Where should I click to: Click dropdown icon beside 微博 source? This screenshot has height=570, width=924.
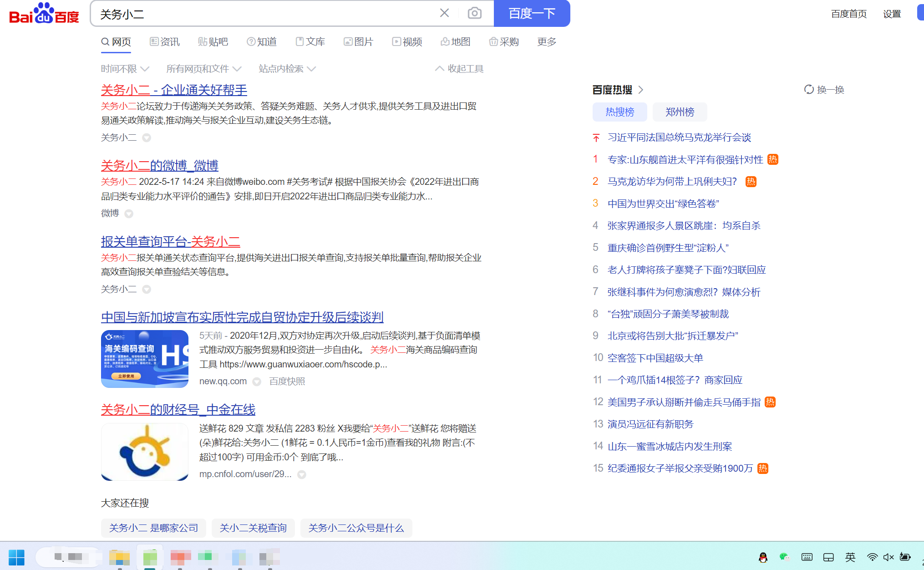[129, 214]
